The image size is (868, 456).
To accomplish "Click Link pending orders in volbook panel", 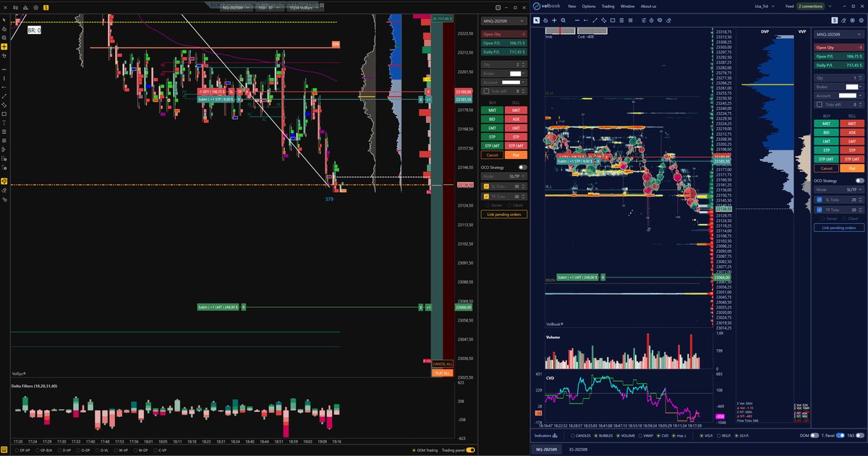I will click(x=839, y=228).
